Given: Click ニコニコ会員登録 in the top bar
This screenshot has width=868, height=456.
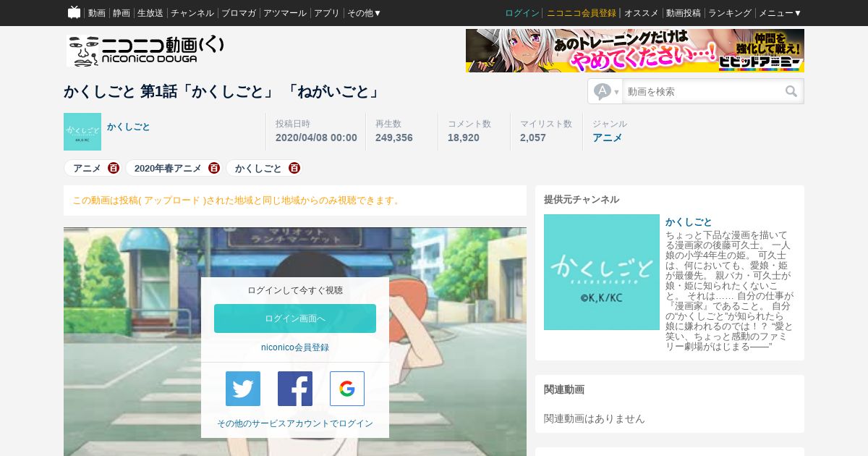Looking at the screenshot, I should [582, 13].
